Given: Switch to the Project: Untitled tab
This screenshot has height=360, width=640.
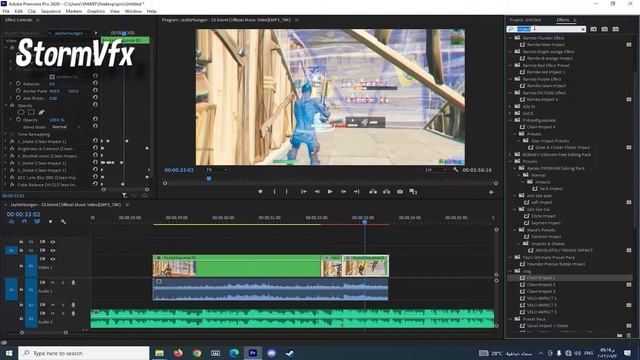Looking at the screenshot, I should click(525, 20).
